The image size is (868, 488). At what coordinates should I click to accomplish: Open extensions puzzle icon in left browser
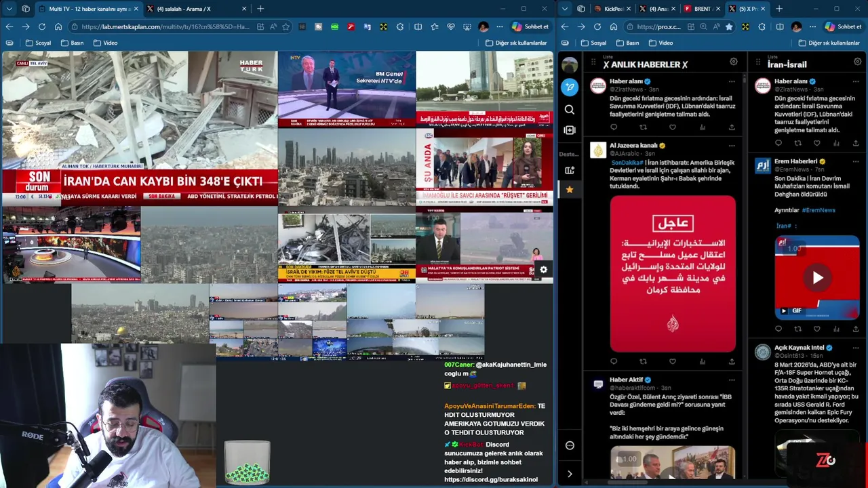(400, 26)
